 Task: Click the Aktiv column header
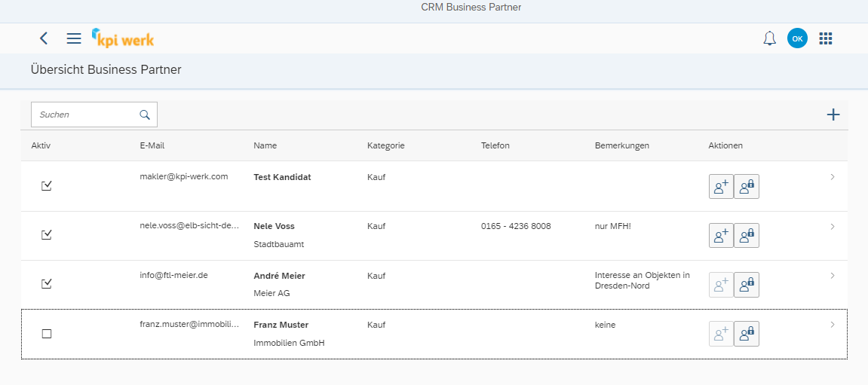41,145
